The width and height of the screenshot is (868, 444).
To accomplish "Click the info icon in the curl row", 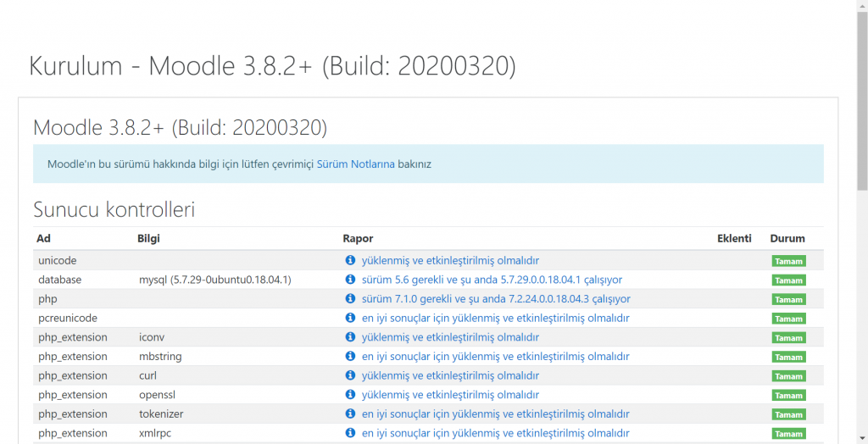I will pyautogui.click(x=350, y=375).
